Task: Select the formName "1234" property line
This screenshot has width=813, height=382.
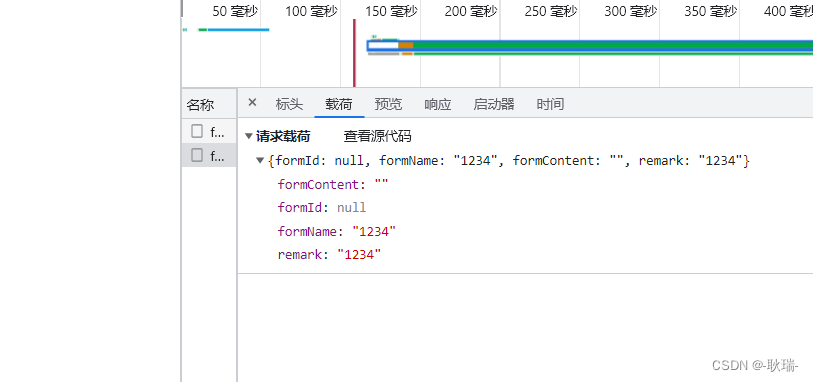Action: pyautogui.click(x=337, y=232)
